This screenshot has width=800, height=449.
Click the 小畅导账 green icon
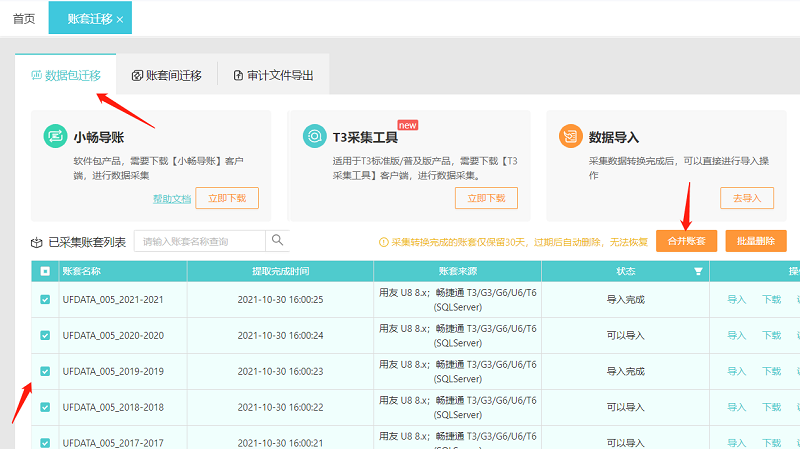(x=55, y=136)
